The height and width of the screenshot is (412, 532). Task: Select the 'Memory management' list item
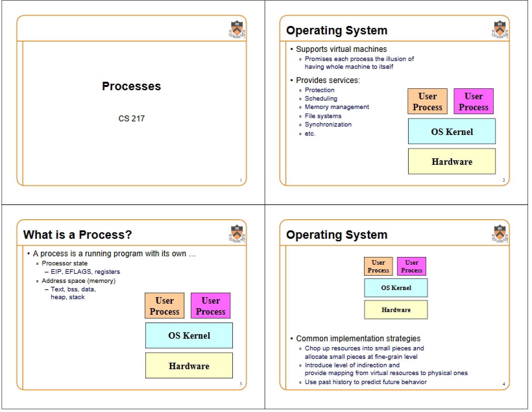tap(337, 107)
